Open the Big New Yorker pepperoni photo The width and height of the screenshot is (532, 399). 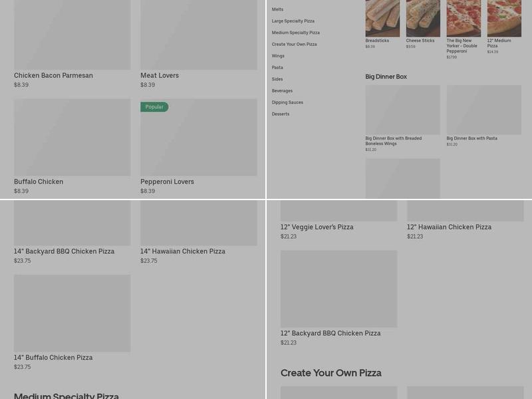pos(464,19)
